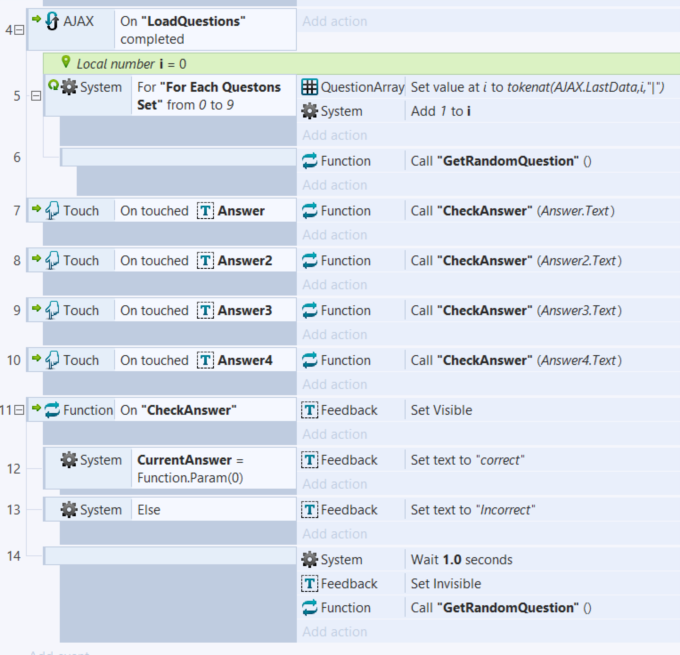Select the 'Wait 1.0 seconds' action
Viewport: 680px width, 655px height.
(461, 559)
